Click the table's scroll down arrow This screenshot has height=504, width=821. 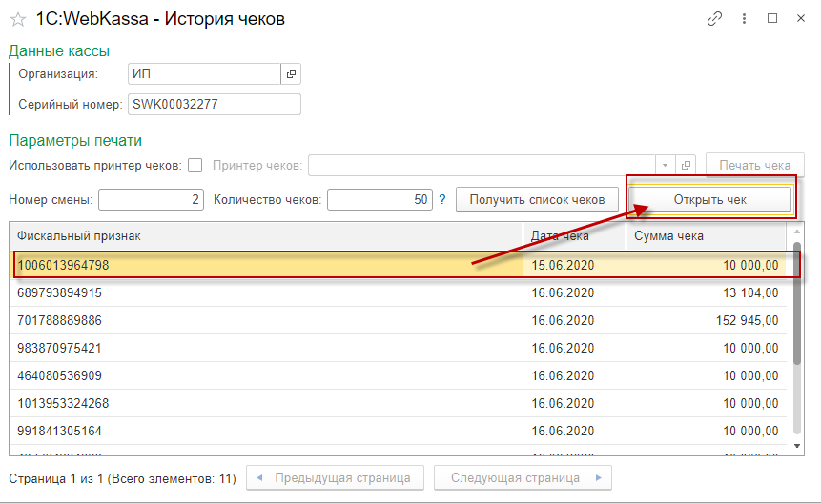click(x=797, y=446)
